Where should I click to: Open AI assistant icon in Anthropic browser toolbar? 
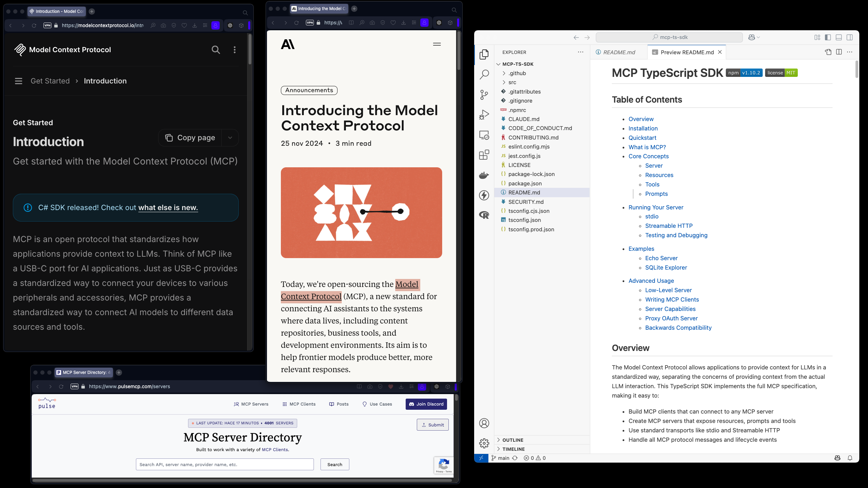[439, 23]
